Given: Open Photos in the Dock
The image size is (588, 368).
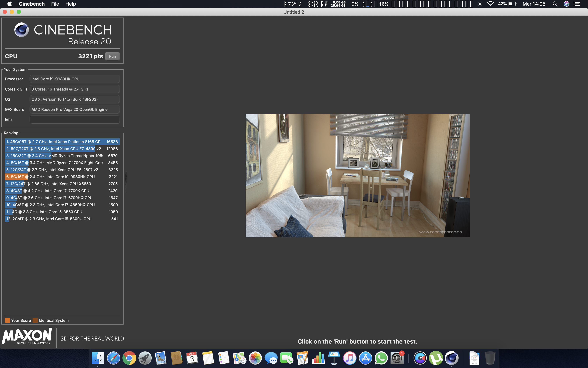Looking at the screenshot, I should point(255,358).
